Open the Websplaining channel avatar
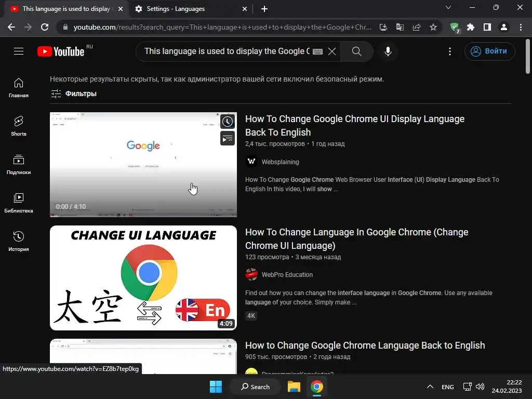Image resolution: width=532 pixels, height=399 pixels. click(x=251, y=162)
